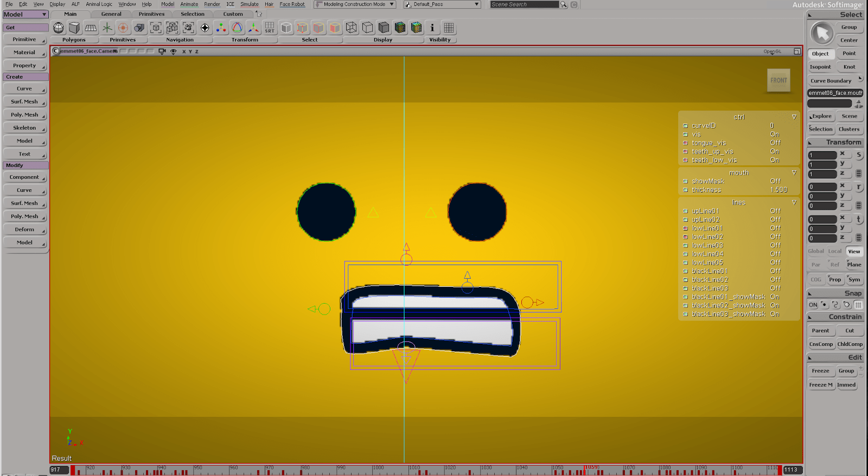Click the polygon select cube icon

pyautogui.click(x=335, y=28)
